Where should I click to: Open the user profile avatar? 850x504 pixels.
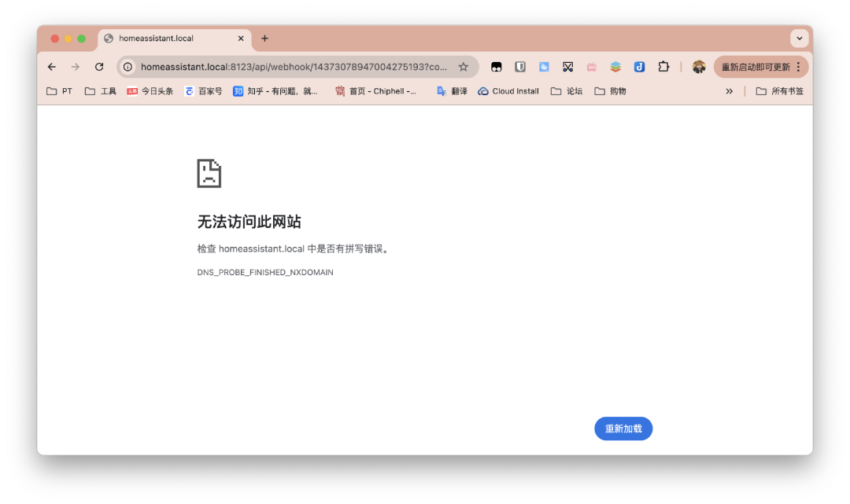[699, 67]
